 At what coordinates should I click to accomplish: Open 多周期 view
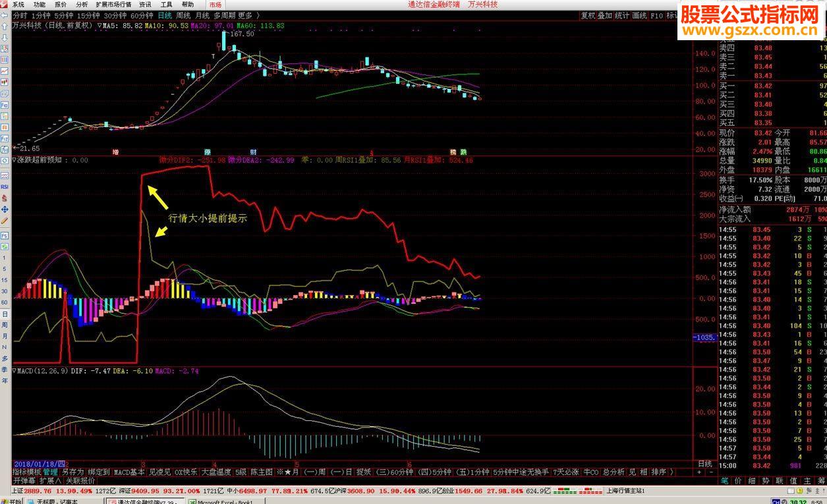point(225,16)
